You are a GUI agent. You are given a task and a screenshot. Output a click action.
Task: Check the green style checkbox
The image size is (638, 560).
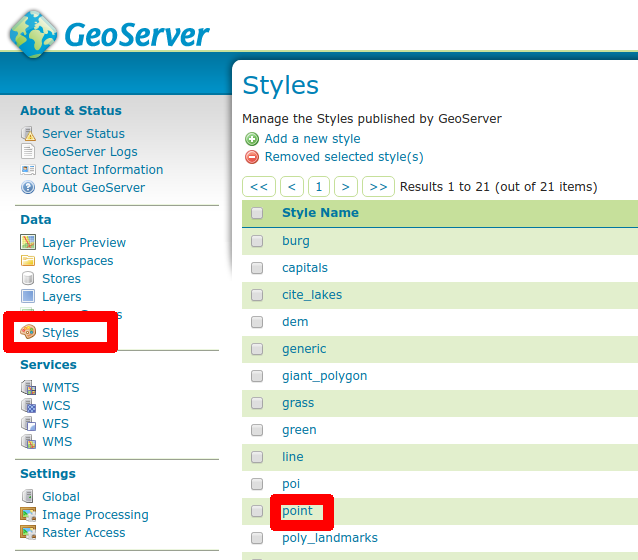pos(257,430)
